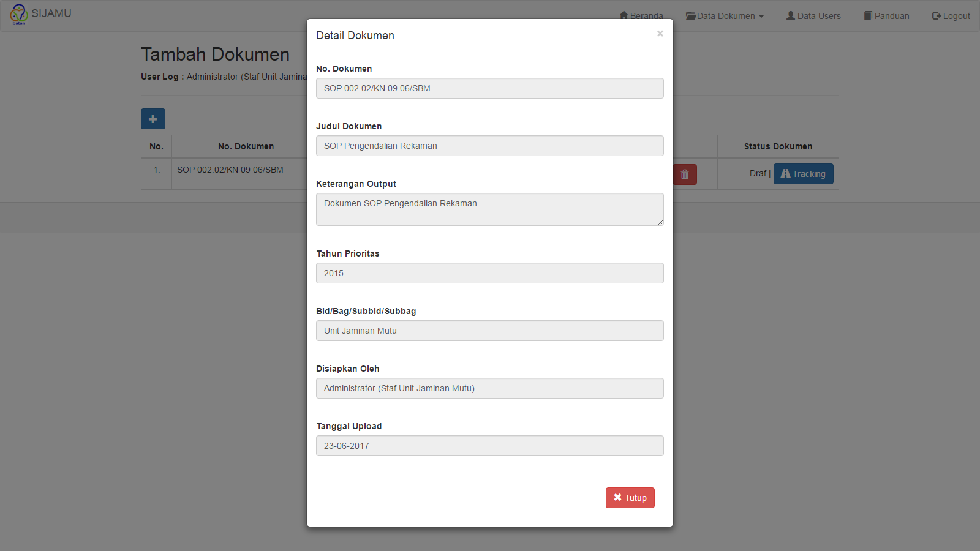Click the Bid/Bag/Subbid/Subbag field
Viewport: 980px width, 551px height.
tap(490, 331)
